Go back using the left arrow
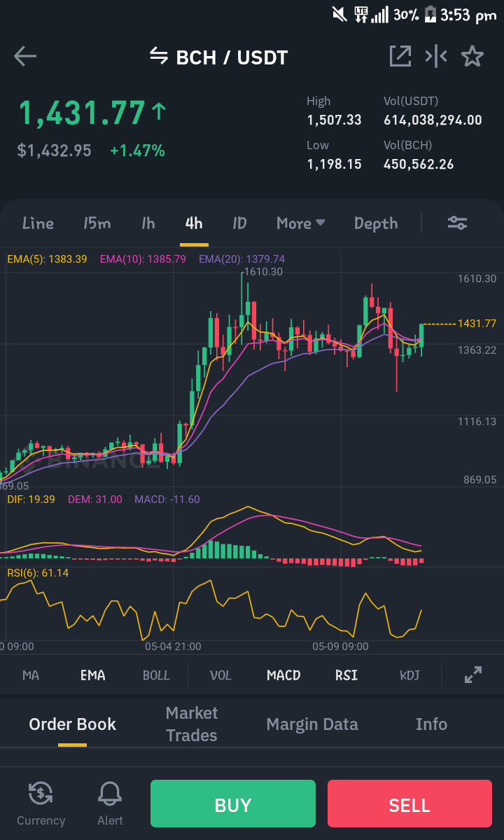The height and width of the screenshot is (840, 504). point(25,56)
